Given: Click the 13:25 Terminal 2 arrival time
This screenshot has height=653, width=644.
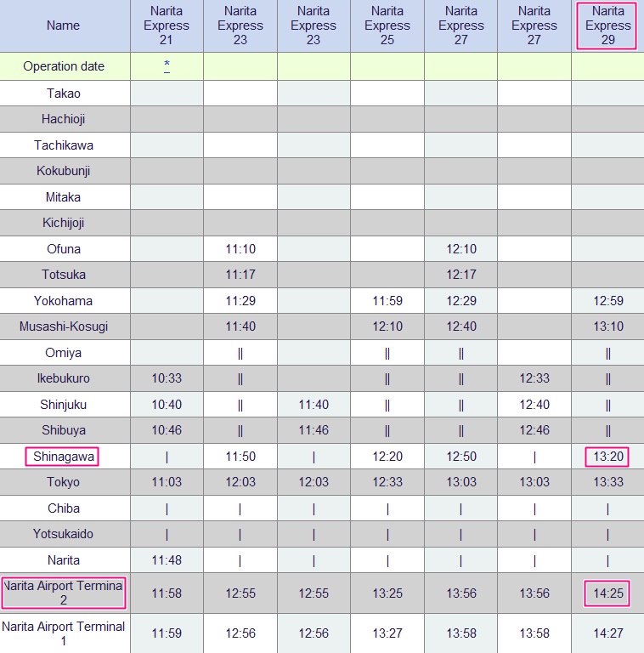Looking at the screenshot, I should point(387,593).
